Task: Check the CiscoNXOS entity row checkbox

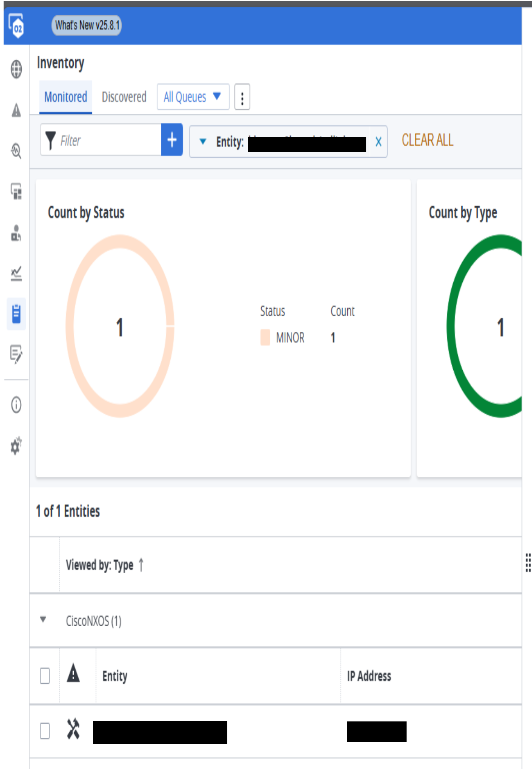Action: (45, 730)
